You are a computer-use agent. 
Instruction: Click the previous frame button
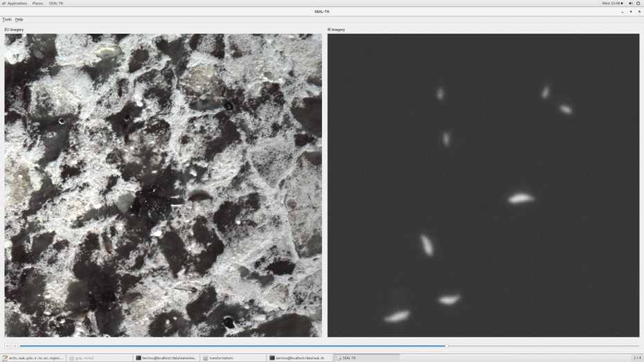coord(8,346)
